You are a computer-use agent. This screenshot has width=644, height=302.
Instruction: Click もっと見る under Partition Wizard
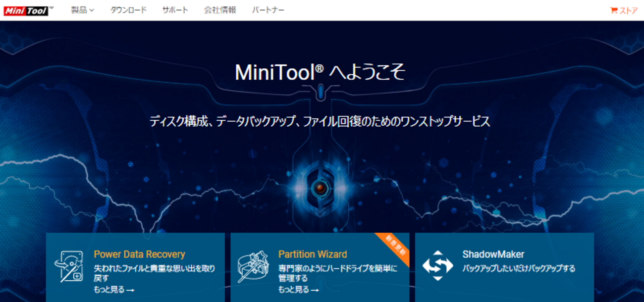click(298, 290)
